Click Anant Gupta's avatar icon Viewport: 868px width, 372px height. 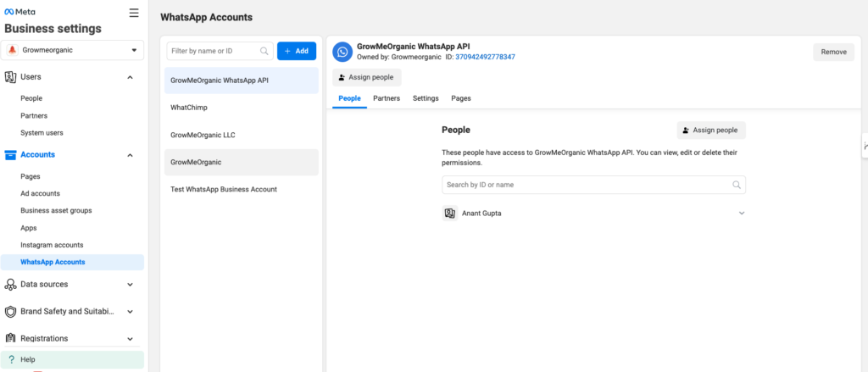450,214
